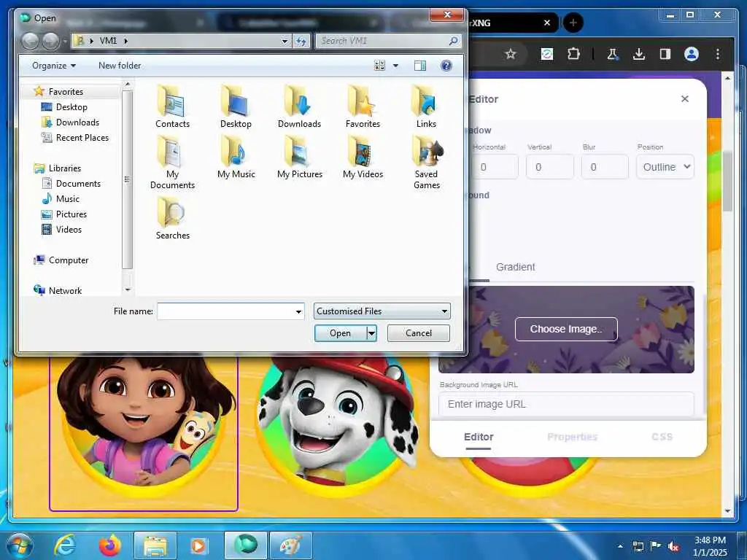747x560 pixels.
Task: Select Pictures under Libraries
Action: [x=71, y=214]
